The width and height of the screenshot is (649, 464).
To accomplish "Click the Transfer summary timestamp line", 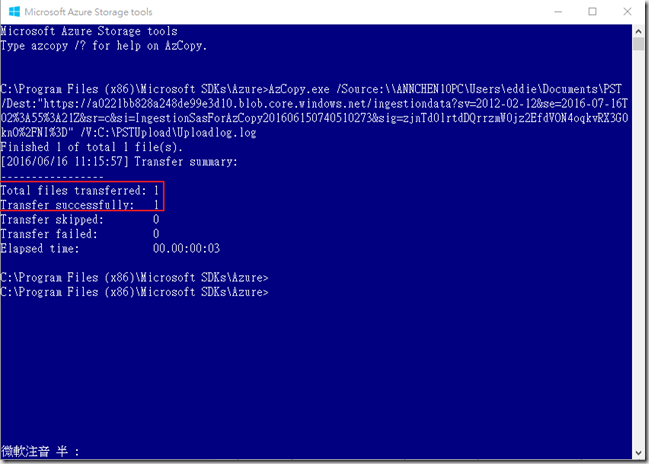I will pyautogui.click(x=120, y=161).
